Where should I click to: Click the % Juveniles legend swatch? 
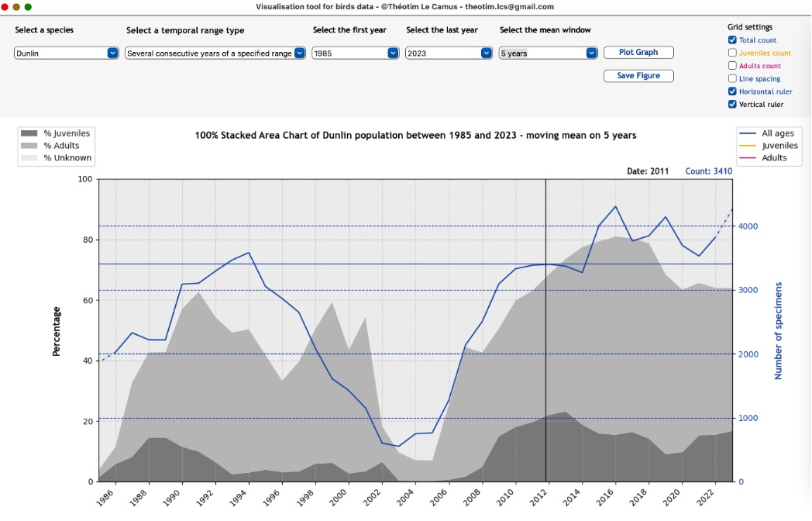click(29, 133)
